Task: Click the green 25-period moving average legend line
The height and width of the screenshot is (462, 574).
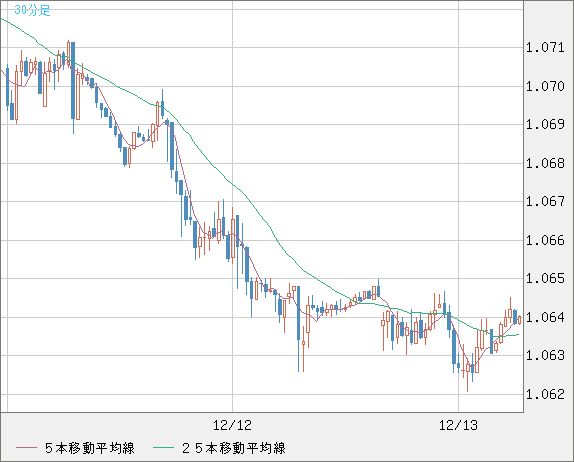Action: point(163,448)
